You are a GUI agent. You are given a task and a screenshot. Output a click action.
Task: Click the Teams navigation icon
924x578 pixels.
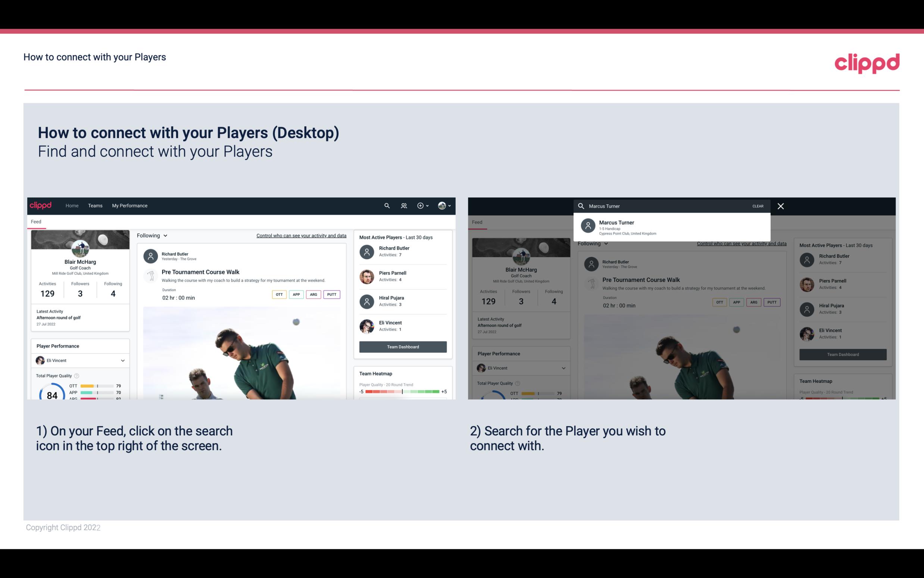tap(95, 205)
